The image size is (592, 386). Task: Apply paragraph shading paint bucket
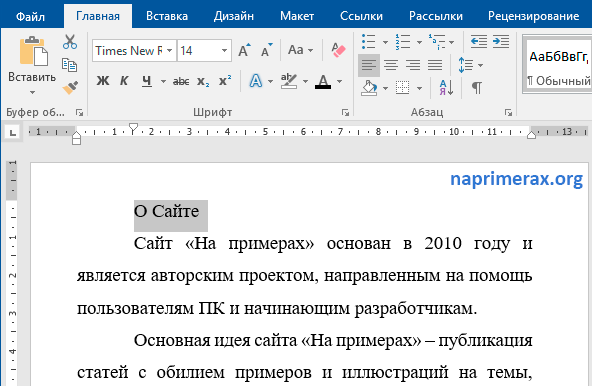tap(369, 88)
